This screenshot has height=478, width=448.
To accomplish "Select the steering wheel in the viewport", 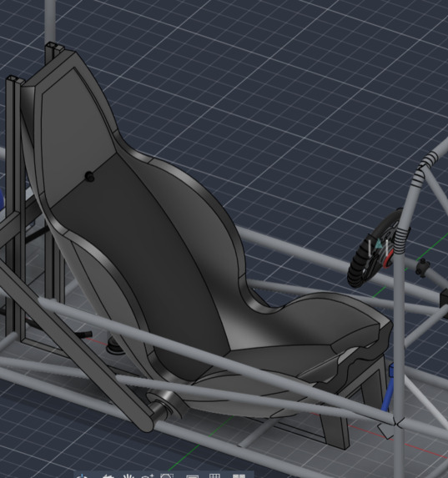I will pos(375,249).
